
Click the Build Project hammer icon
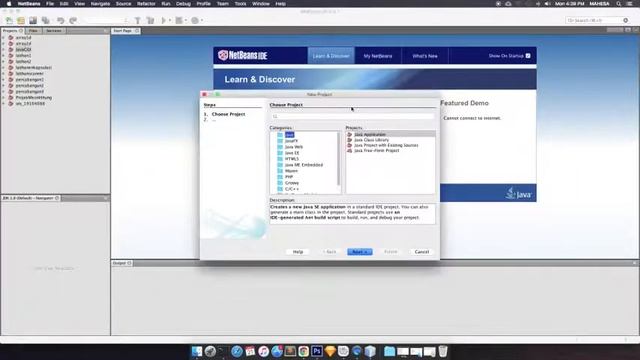(x=138, y=20)
